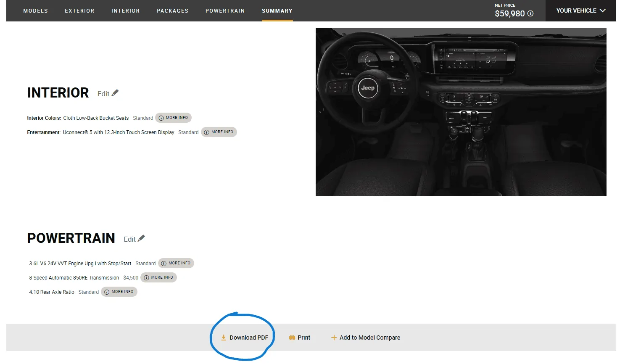Click the 3.6L V6 24V VVT Engine text
Viewport: 633px width, 364px height.
pos(80,264)
